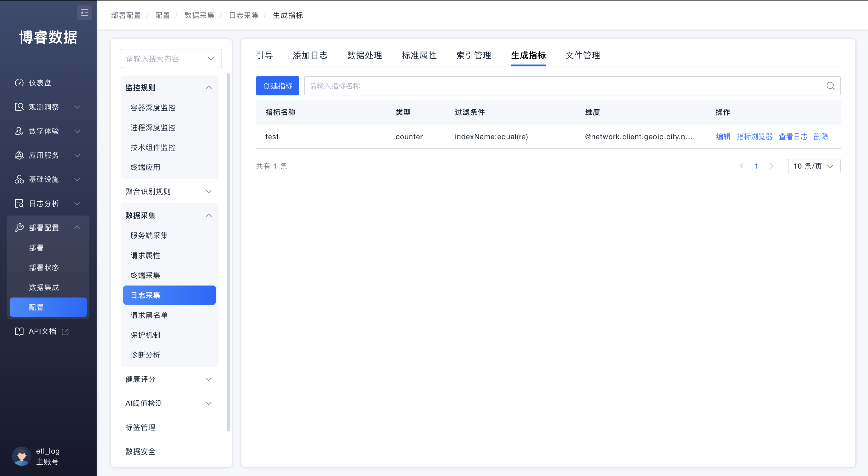Click the 创建指标 button

point(277,86)
